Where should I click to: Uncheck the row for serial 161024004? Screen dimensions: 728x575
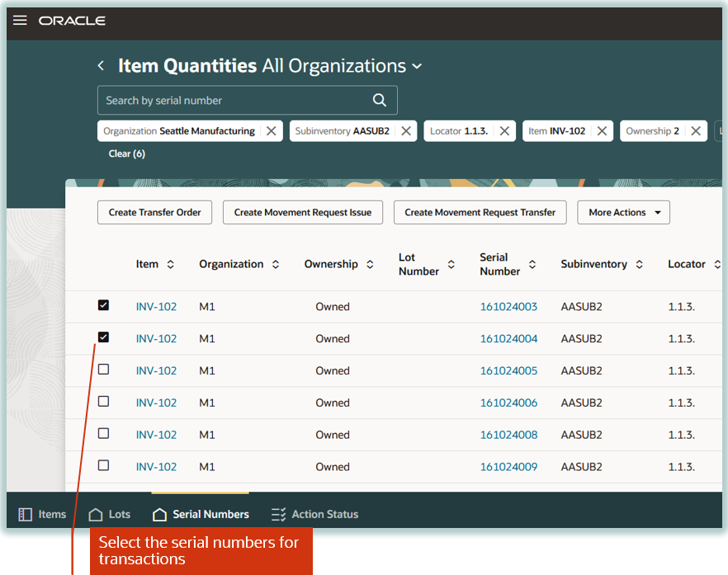103,337
